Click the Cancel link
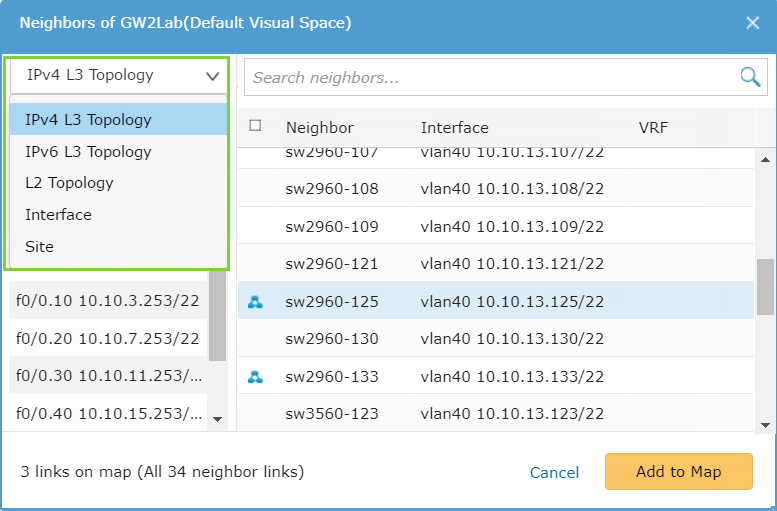This screenshot has height=511, width=777. [x=554, y=472]
